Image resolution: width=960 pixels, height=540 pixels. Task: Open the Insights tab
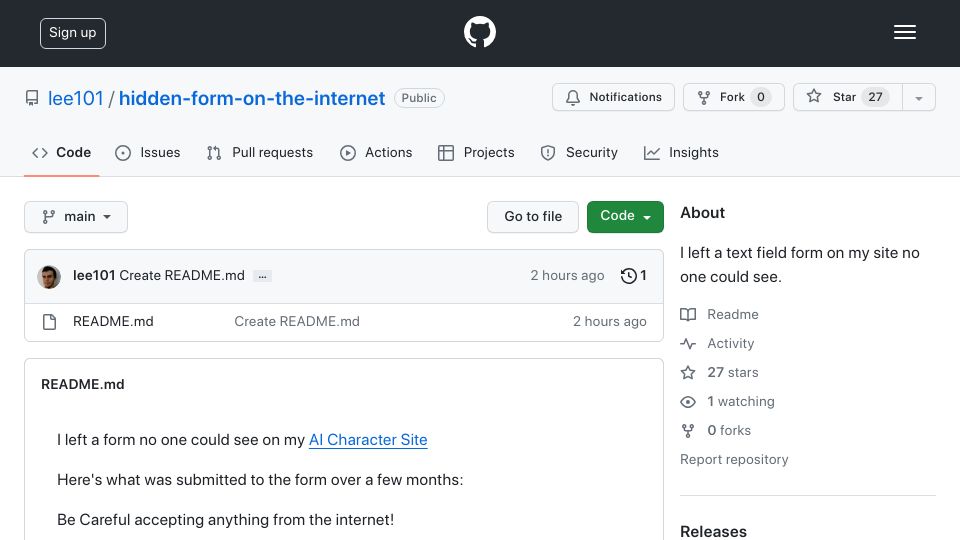point(681,152)
